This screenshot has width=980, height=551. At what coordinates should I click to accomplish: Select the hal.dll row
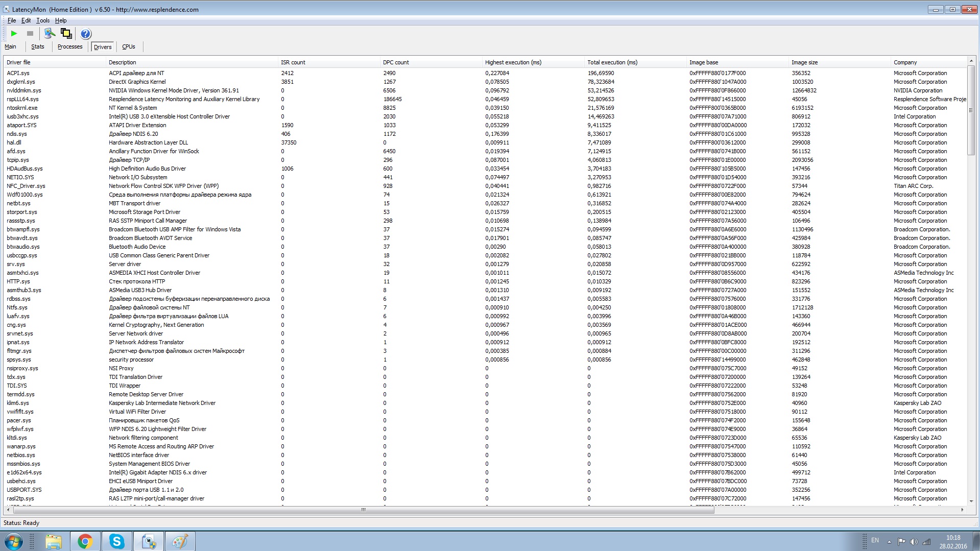click(x=485, y=142)
